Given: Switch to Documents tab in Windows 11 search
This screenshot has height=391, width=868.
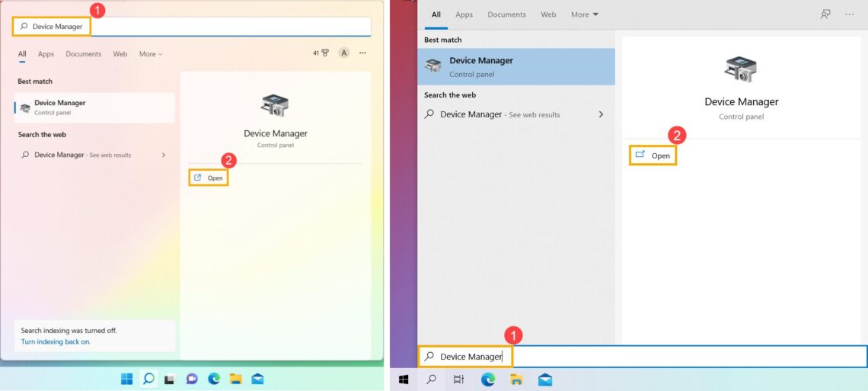Looking at the screenshot, I should (84, 54).
